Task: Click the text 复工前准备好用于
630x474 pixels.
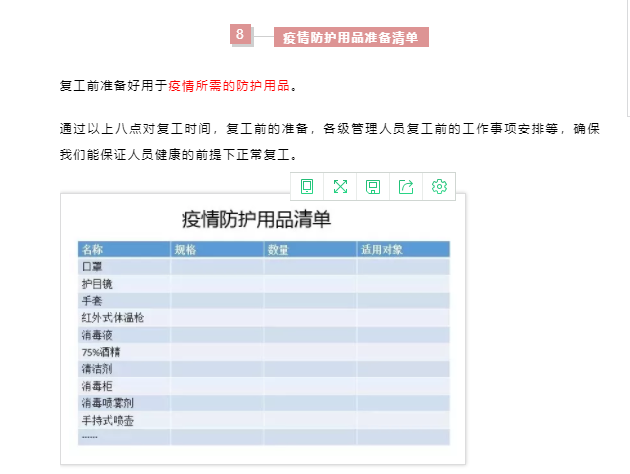Action: 113,86
